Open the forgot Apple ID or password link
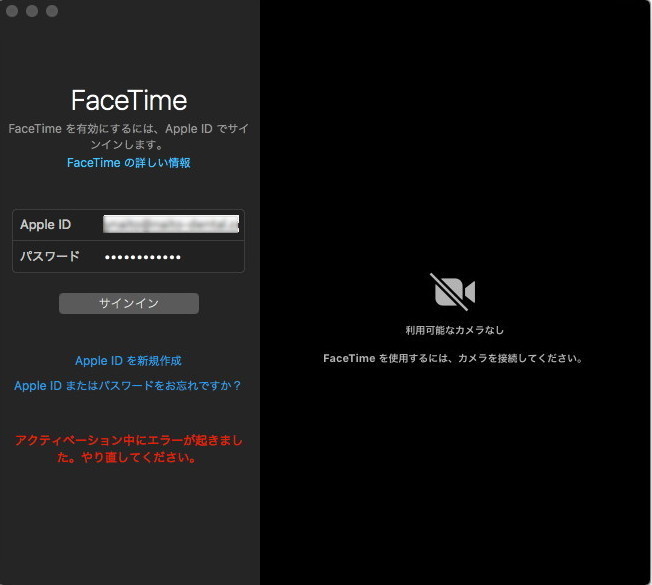This screenshot has height=585, width=652. pyautogui.click(x=128, y=385)
